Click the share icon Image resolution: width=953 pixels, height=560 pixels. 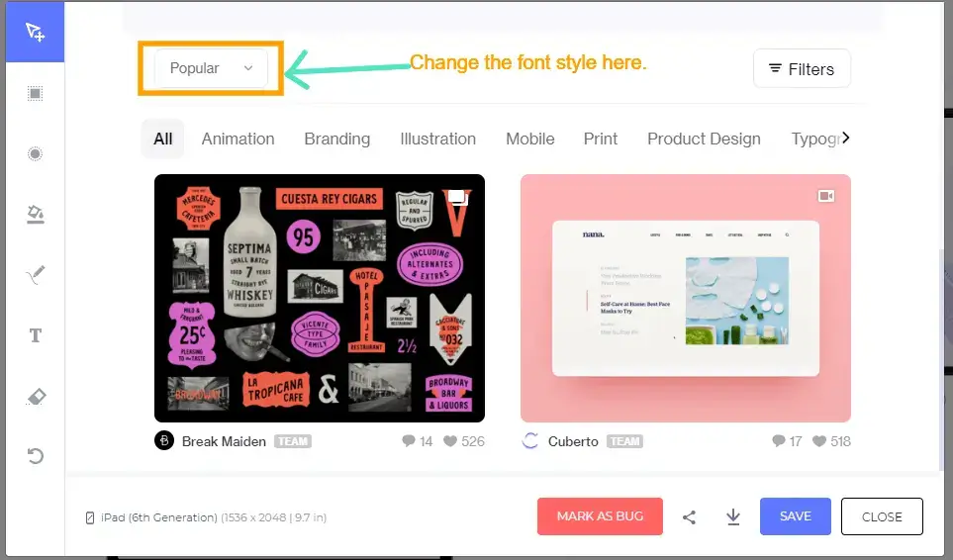click(x=690, y=516)
